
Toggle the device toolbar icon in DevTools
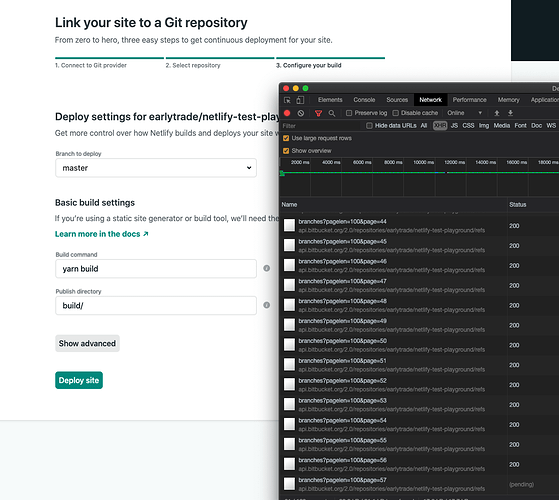[300, 100]
